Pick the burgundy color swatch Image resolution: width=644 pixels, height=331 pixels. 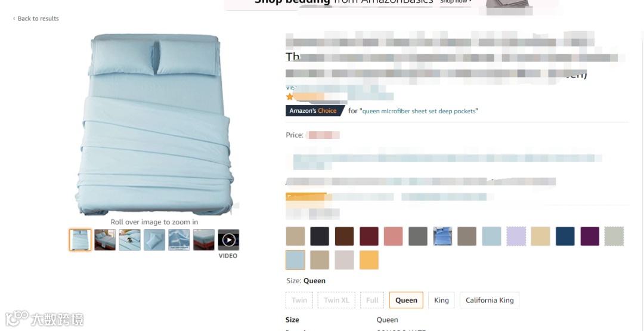click(x=369, y=236)
